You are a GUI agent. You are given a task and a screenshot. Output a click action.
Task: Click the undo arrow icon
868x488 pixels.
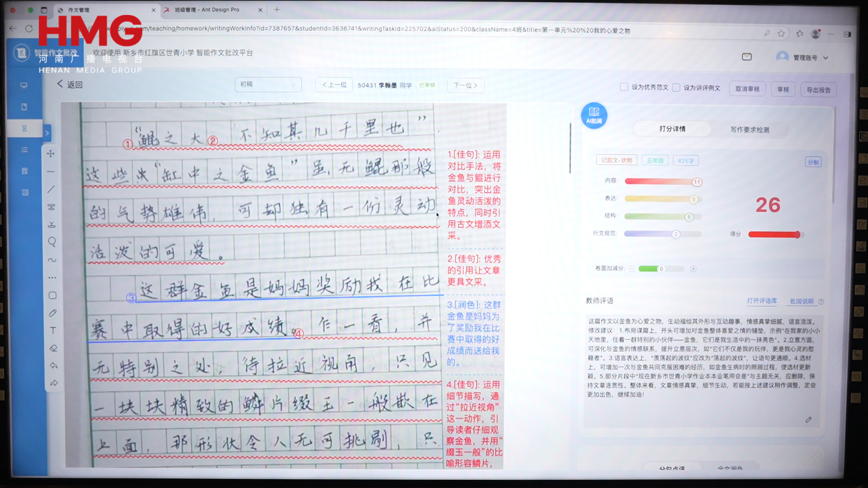coord(54,366)
